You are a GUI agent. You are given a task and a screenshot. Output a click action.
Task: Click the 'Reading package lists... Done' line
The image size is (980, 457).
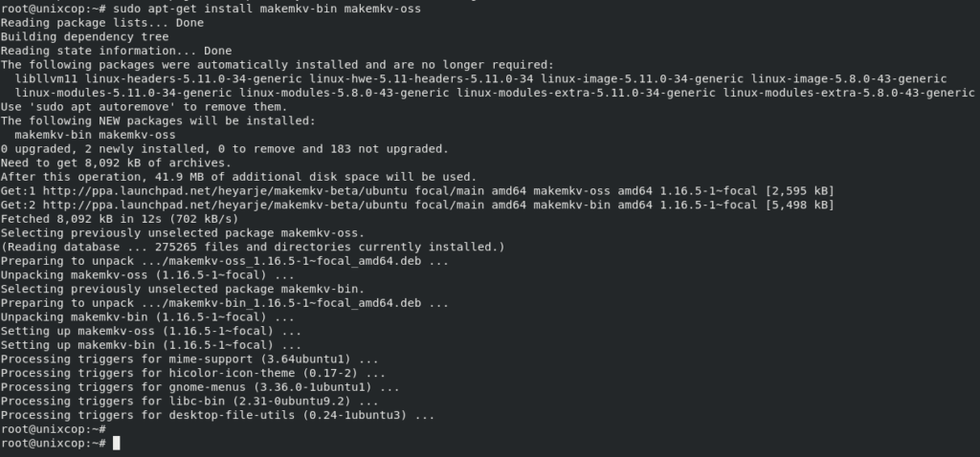[x=101, y=23]
